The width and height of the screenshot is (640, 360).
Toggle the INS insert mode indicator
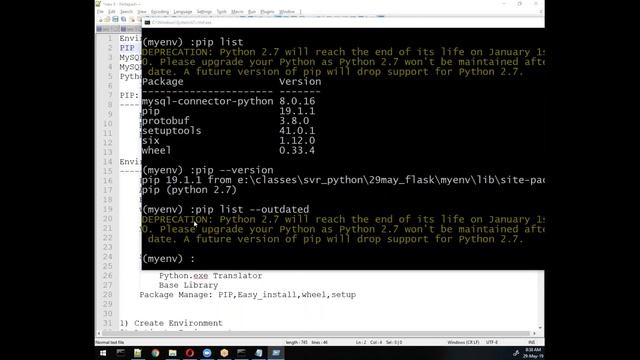pos(531,342)
